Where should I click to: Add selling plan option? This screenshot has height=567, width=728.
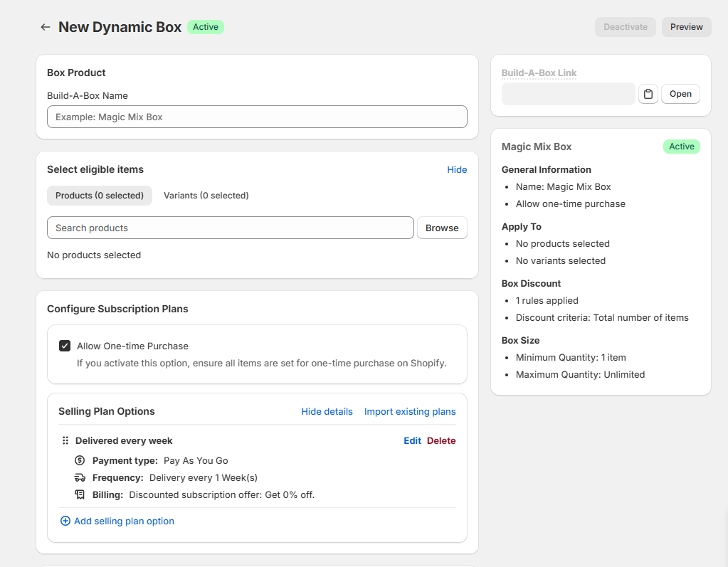(x=124, y=521)
